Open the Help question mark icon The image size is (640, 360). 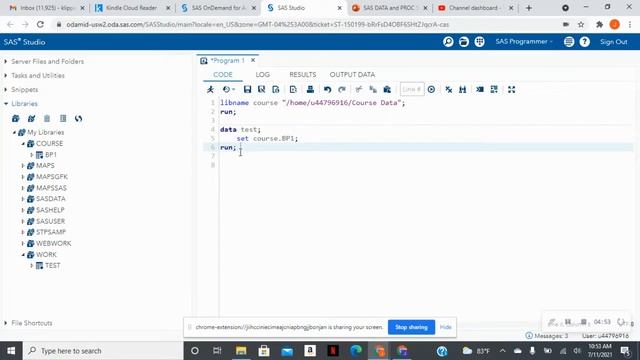pyautogui.click(x=584, y=42)
